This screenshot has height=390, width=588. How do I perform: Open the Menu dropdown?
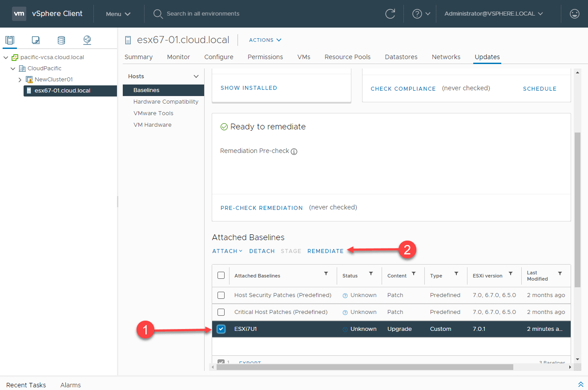point(118,14)
